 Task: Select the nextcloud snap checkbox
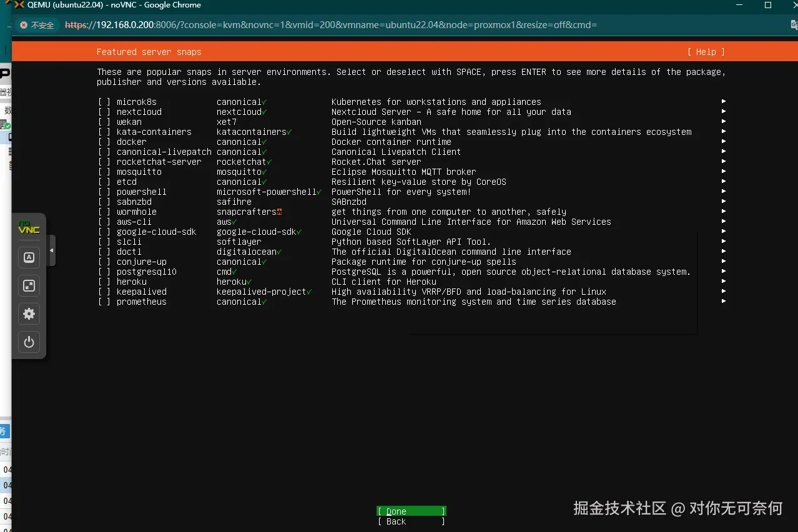point(104,112)
